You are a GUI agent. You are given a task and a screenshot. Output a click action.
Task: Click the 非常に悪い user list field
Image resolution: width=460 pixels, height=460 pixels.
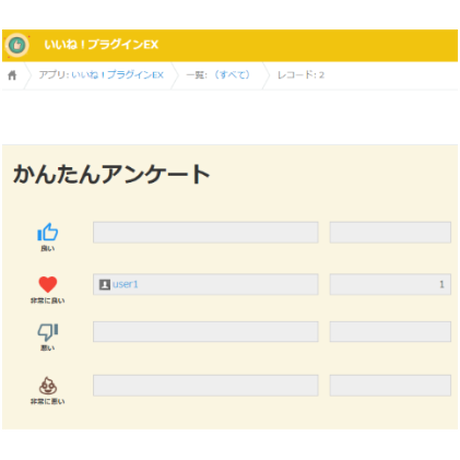205,385
